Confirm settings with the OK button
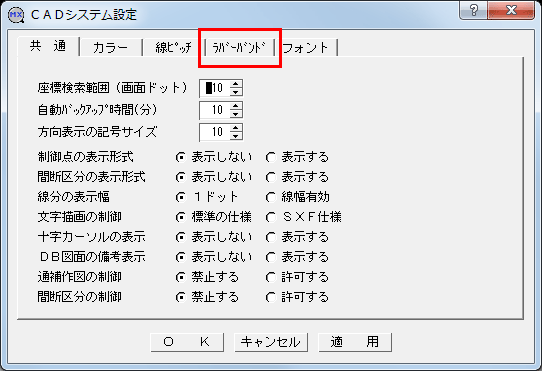Image resolution: width=542 pixels, height=371 pixels. 187,342
